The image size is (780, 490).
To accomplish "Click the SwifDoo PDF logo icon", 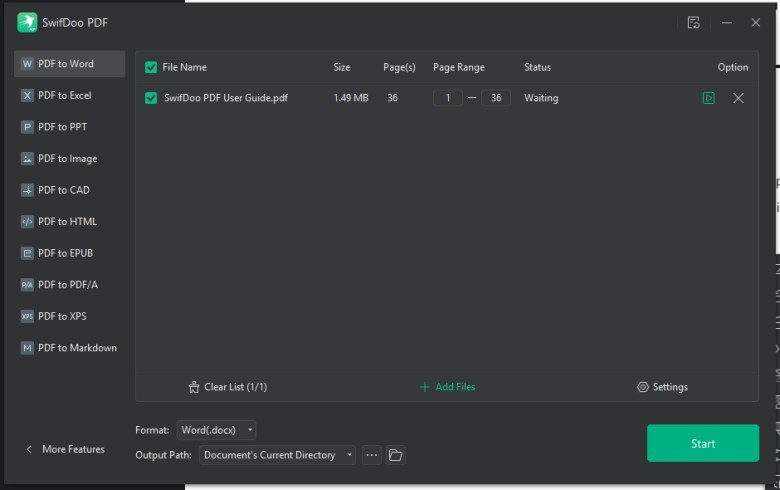I will pos(27,22).
